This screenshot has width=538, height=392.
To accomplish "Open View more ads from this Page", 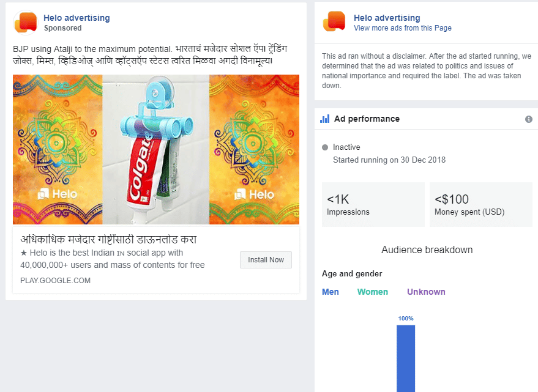I will coord(402,28).
